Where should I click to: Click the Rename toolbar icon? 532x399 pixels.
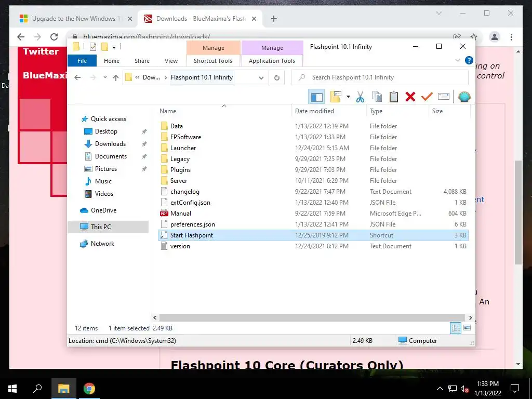444,97
